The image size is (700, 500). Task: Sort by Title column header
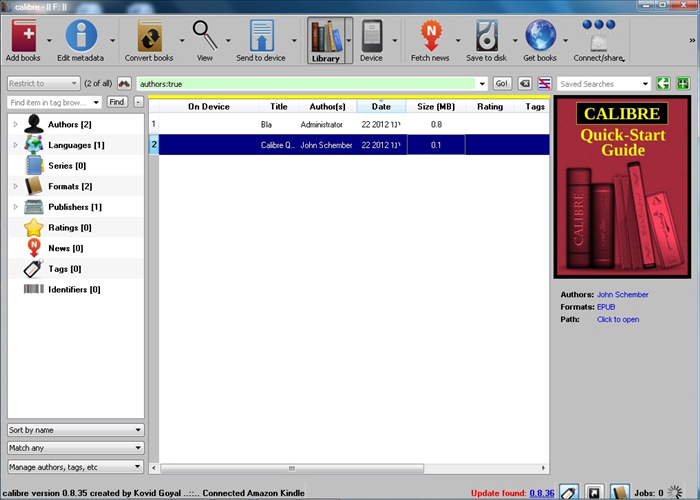(x=279, y=106)
